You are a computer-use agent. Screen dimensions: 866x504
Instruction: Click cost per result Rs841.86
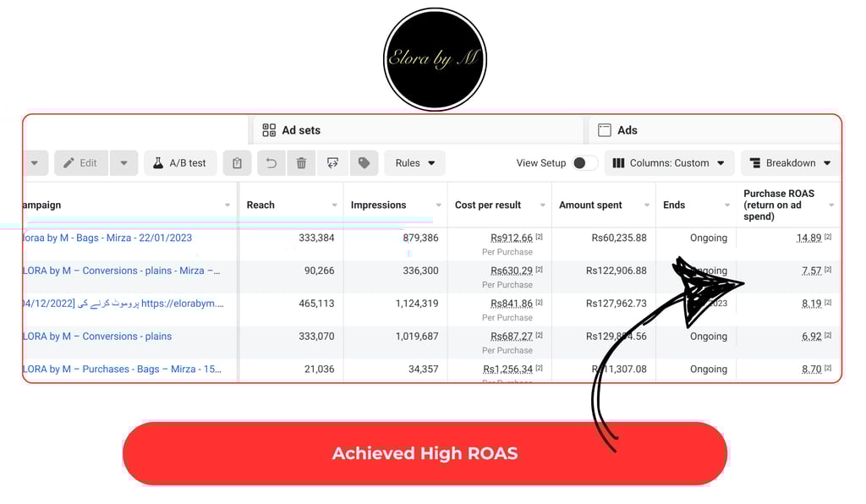point(512,303)
